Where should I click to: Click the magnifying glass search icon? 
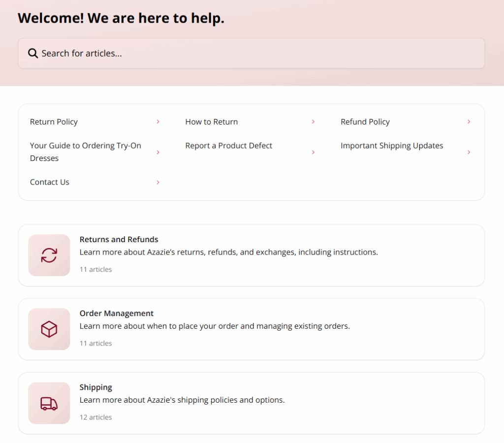pos(33,53)
